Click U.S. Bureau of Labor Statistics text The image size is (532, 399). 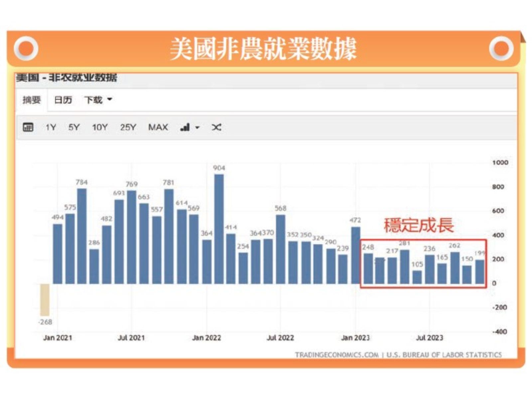click(x=444, y=355)
